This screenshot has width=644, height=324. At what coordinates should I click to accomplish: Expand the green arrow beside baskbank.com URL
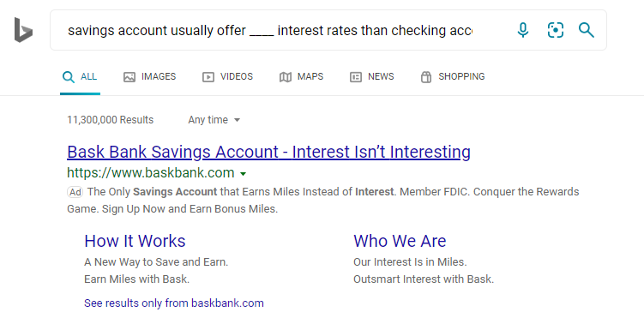point(244,174)
